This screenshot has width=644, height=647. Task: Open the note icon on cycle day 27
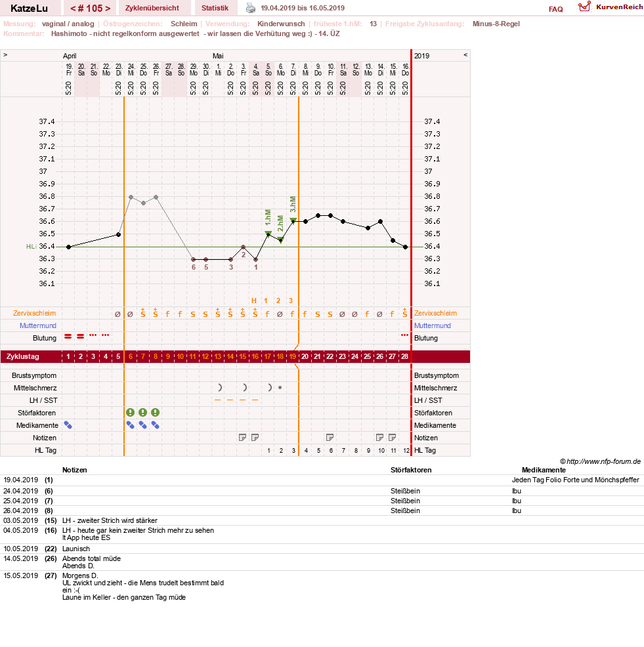[392, 438]
